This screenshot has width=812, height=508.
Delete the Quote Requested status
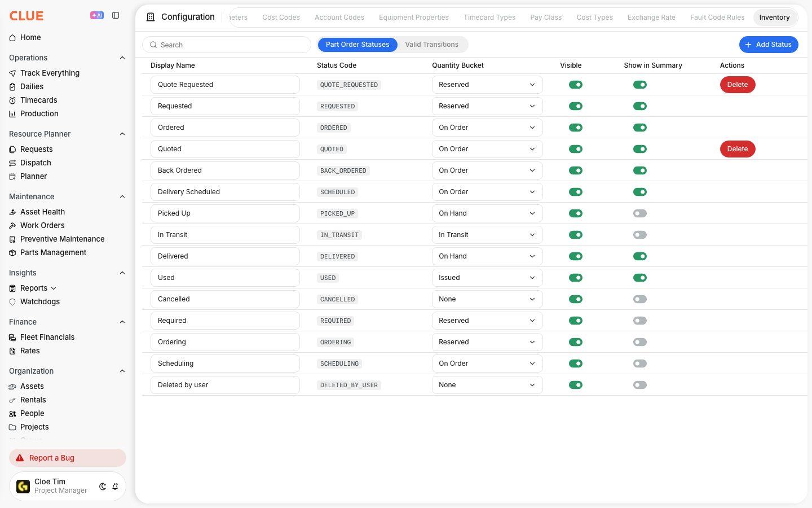[738, 85]
